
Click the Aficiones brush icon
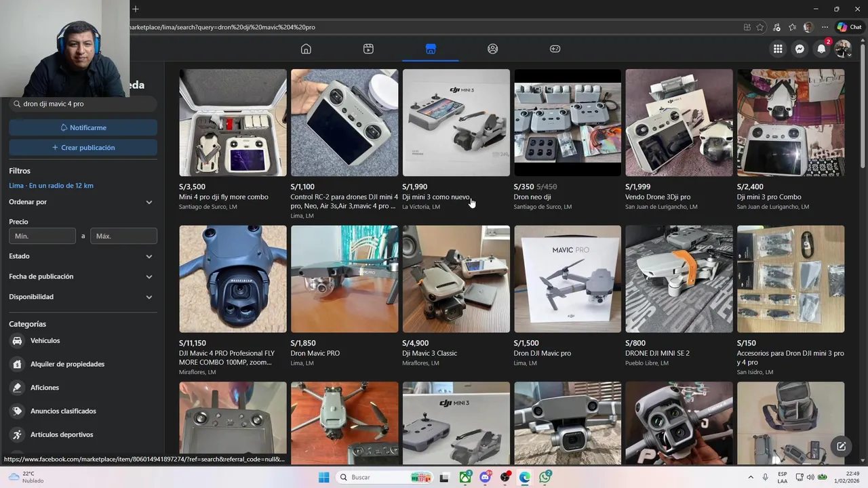point(17,388)
